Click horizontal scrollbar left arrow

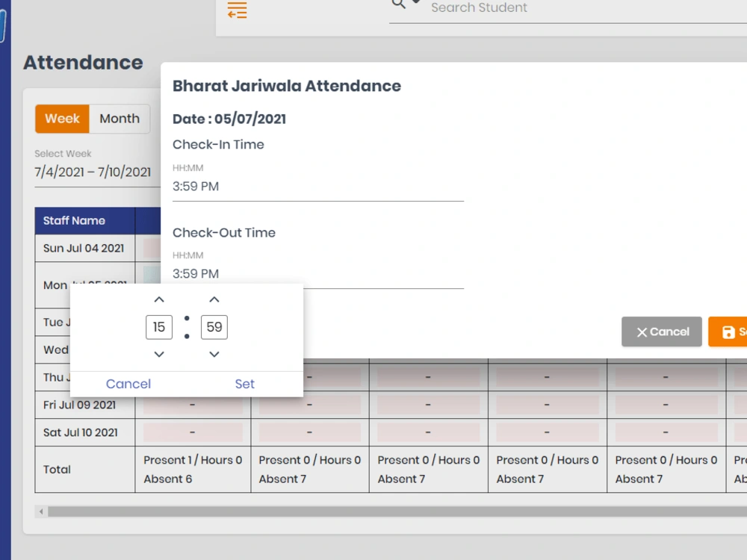pos(41,511)
